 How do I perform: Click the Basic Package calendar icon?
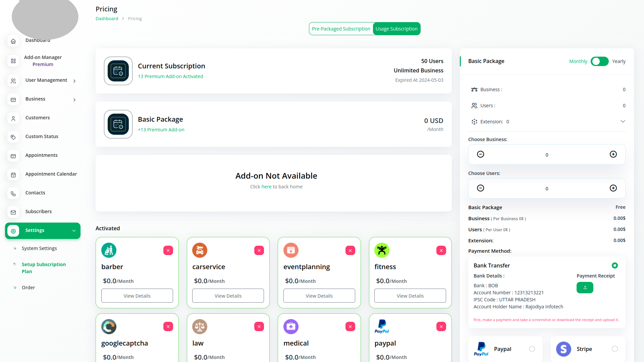click(x=118, y=124)
